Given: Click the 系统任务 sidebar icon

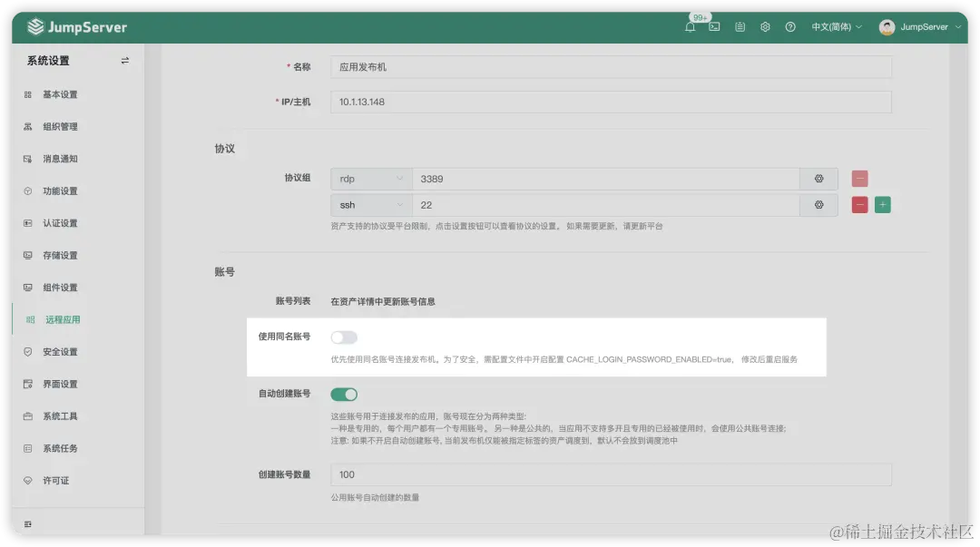Looking at the screenshot, I should pos(27,448).
